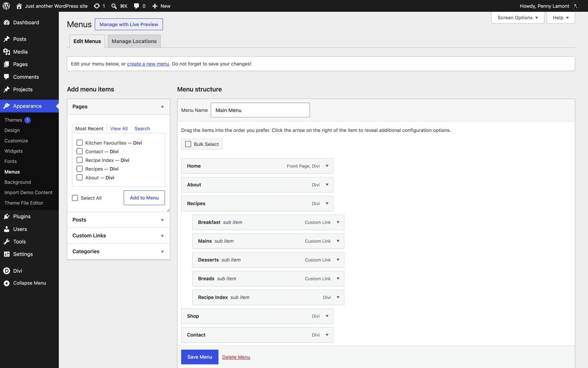Tick the Contact — Divi checkbox

(x=79, y=151)
